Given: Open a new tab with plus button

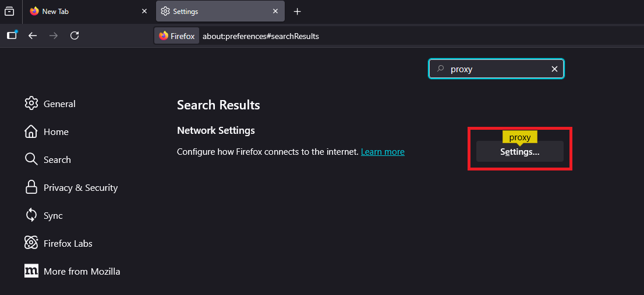Looking at the screenshot, I should [x=297, y=12].
